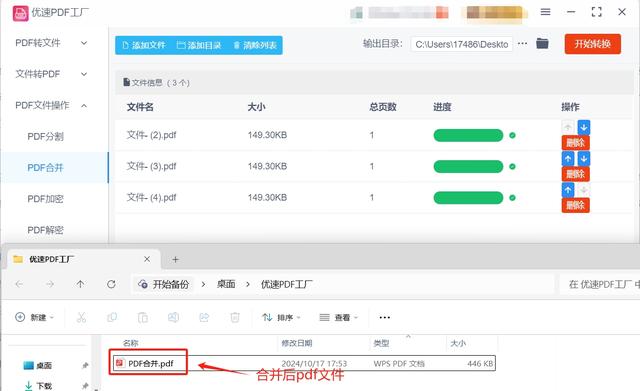Open the hamburger menu in title bar
This screenshot has width=640, height=391.
[545, 12]
